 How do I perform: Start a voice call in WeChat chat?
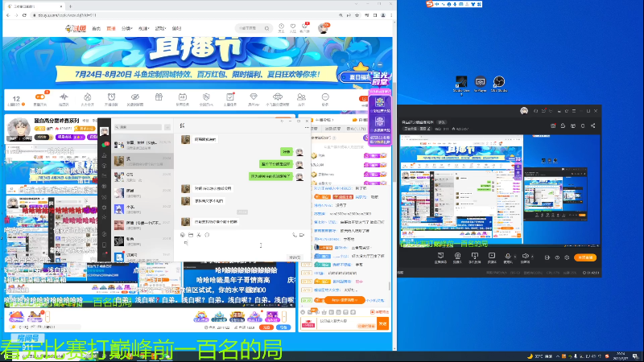pyautogui.click(x=295, y=235)
